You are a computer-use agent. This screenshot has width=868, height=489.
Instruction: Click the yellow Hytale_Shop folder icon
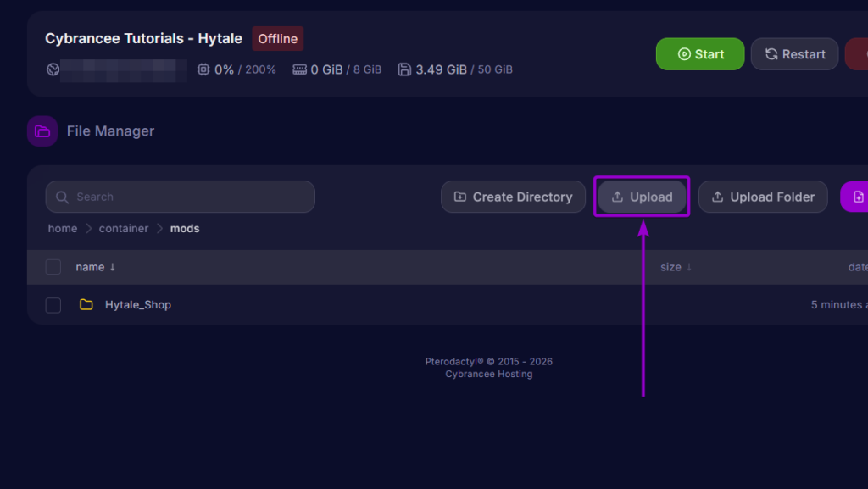[x=86, y=304]
